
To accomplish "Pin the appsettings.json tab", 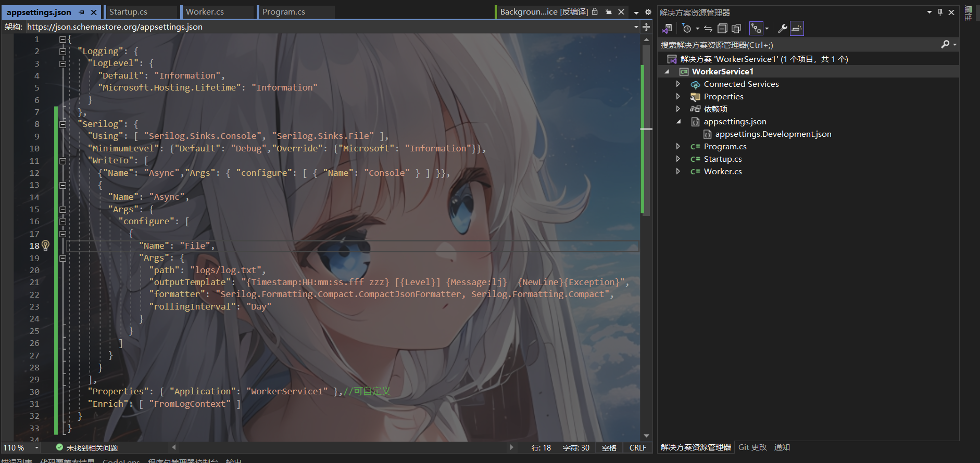I will [x=82, y=12].
